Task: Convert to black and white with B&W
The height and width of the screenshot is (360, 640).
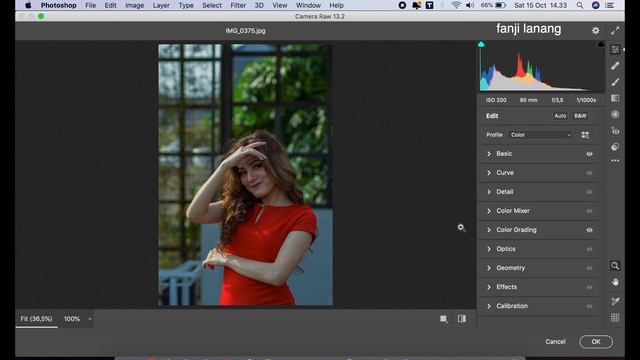Action: coord(580,116)
